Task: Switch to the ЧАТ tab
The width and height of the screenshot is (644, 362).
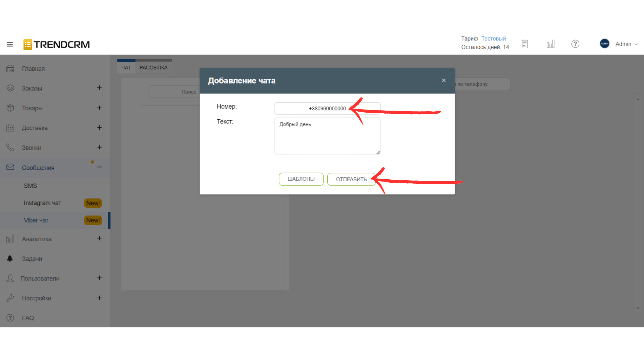Action: (x=126, y=67)
